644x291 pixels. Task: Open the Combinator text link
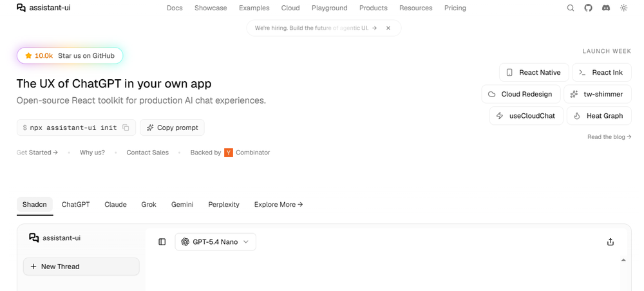click(x=252, y=153)
